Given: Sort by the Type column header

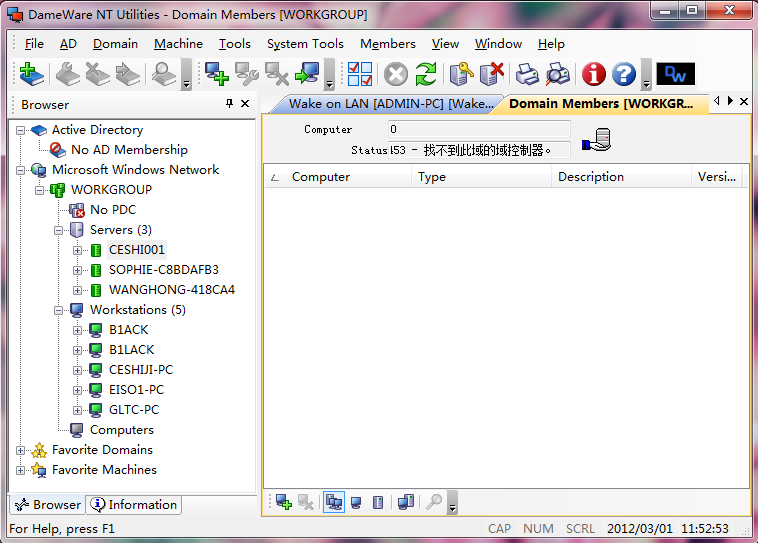Looking at the screenshot, I should click(481, 177).
